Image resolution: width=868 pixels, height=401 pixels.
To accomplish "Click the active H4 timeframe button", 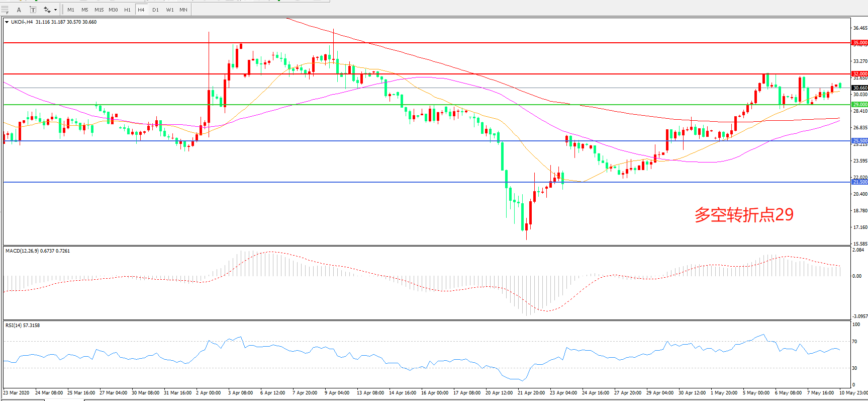I will (x=141, y=10).
